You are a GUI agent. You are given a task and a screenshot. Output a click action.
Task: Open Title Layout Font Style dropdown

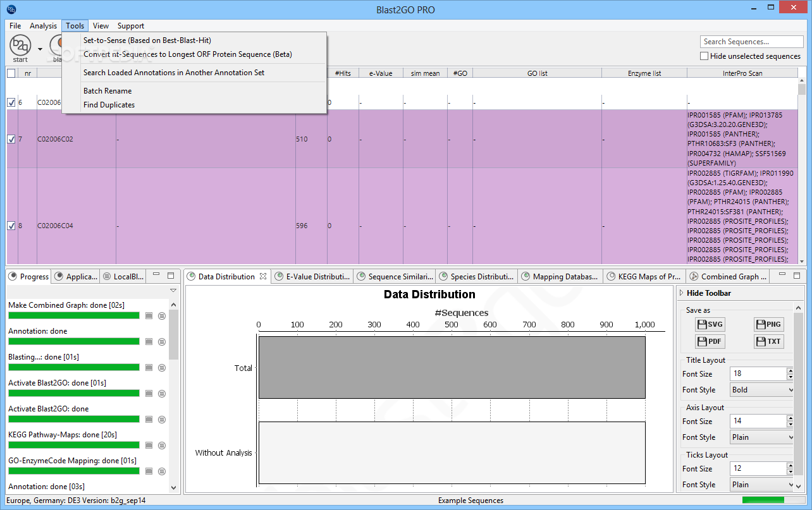click(x=762, y=390)
